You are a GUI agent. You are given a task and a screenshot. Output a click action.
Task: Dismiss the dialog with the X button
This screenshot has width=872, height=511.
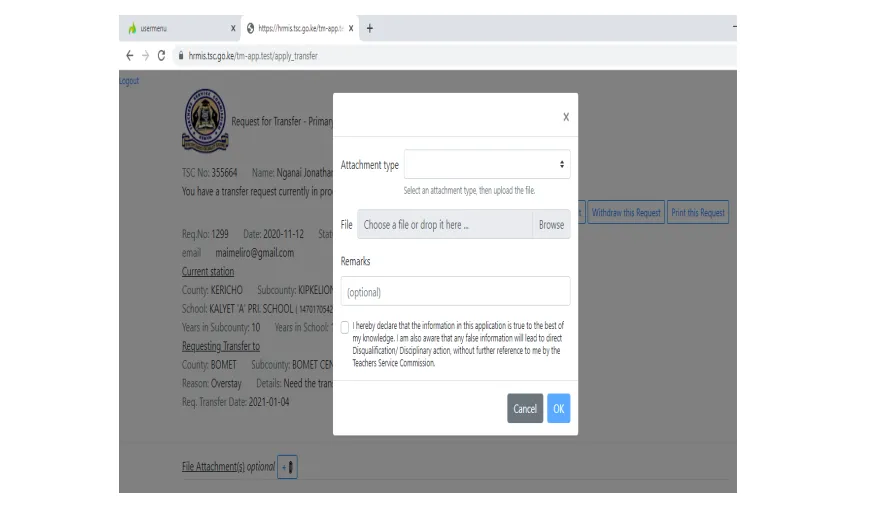coord(566,117)
